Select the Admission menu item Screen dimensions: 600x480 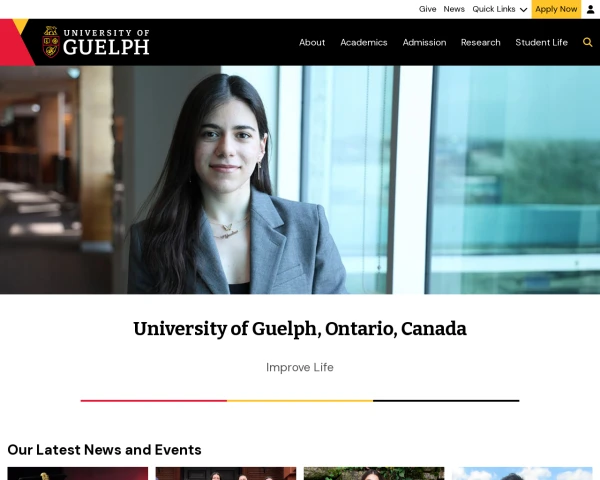(424, 42)
